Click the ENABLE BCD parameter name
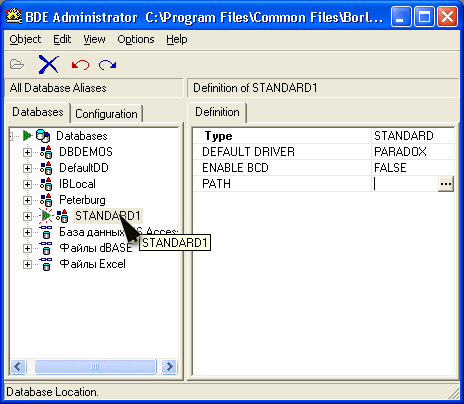The image size is (464, 404). (235, 168)
